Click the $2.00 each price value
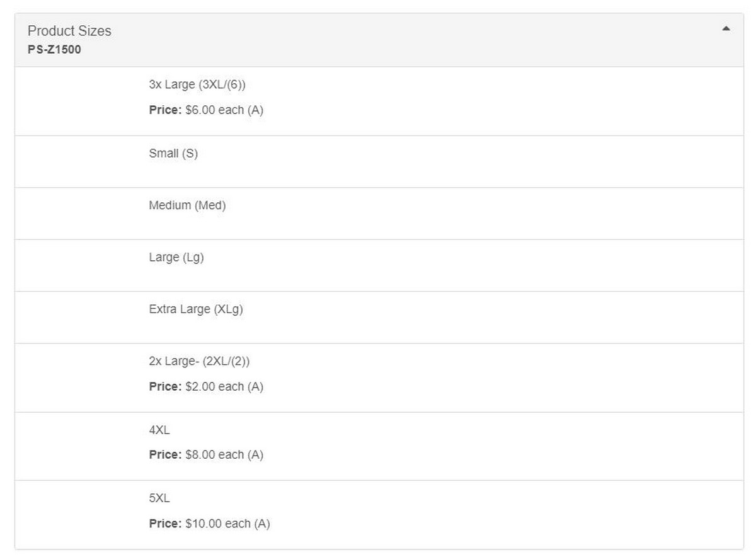 [x=214, y=386]
